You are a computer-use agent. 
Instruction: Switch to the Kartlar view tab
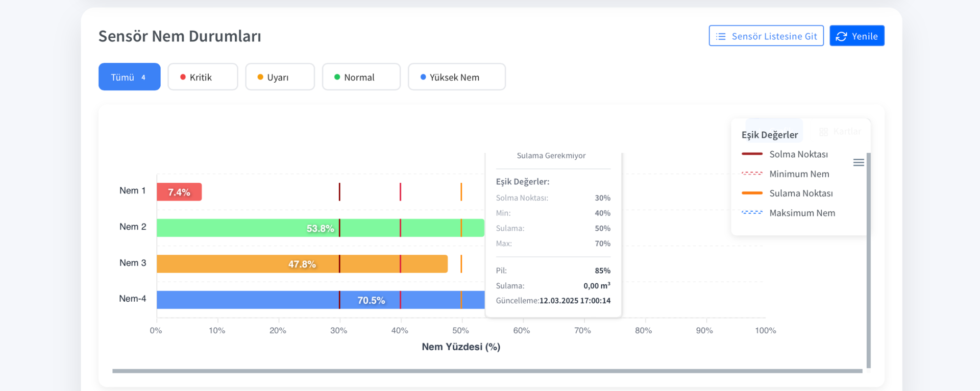coord(841,131)
